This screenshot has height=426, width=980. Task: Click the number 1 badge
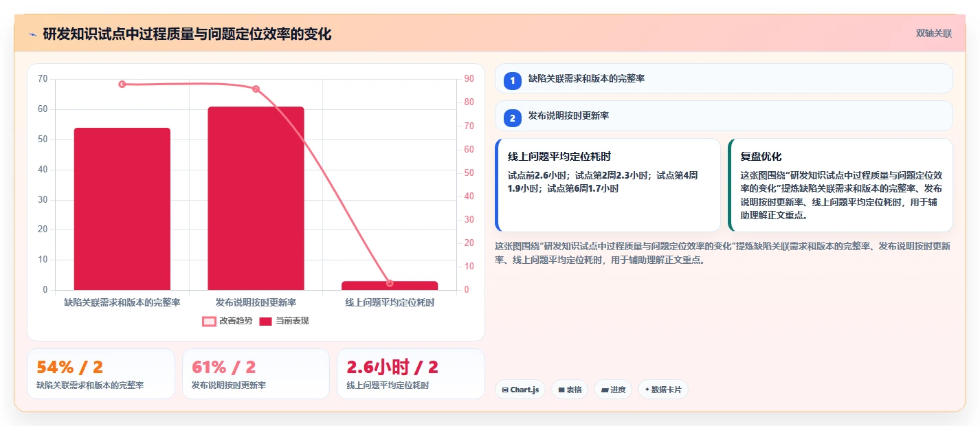(512, 80)
